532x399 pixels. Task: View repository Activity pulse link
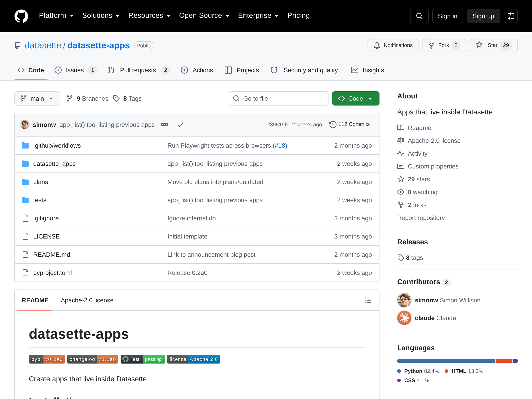point(412,153)
